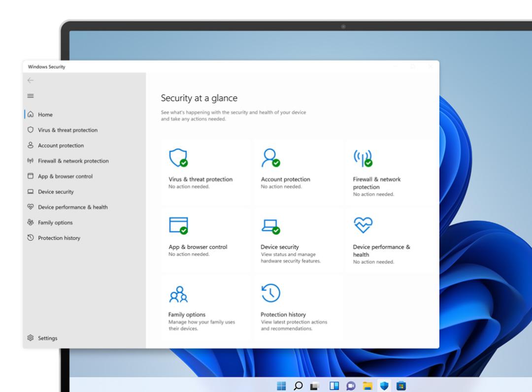This screenshot has height=392, width=532.
Task: Click the back arrow in Windows Security
Action: (x=31, y=80)
